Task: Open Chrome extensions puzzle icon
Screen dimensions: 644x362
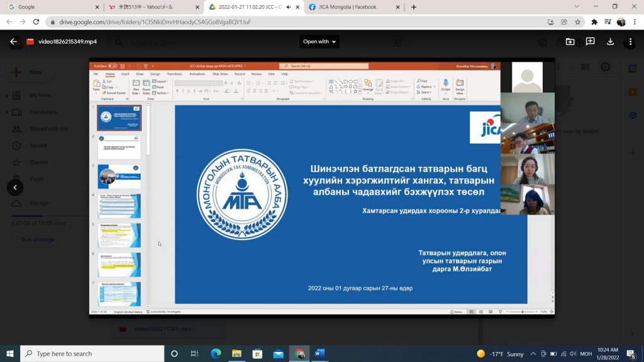Action: (594, 22)
